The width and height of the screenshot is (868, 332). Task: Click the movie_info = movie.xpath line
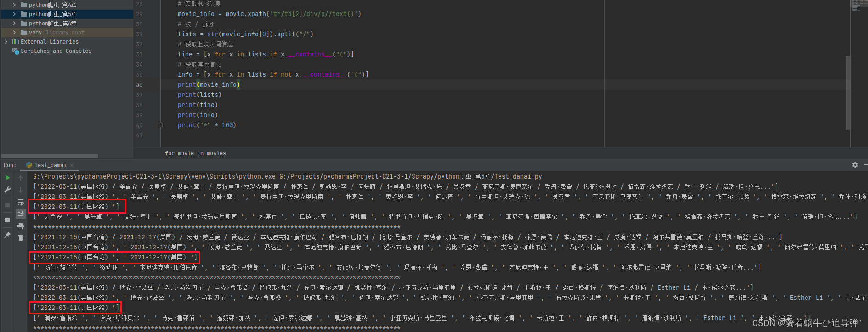tap(270, 14)
